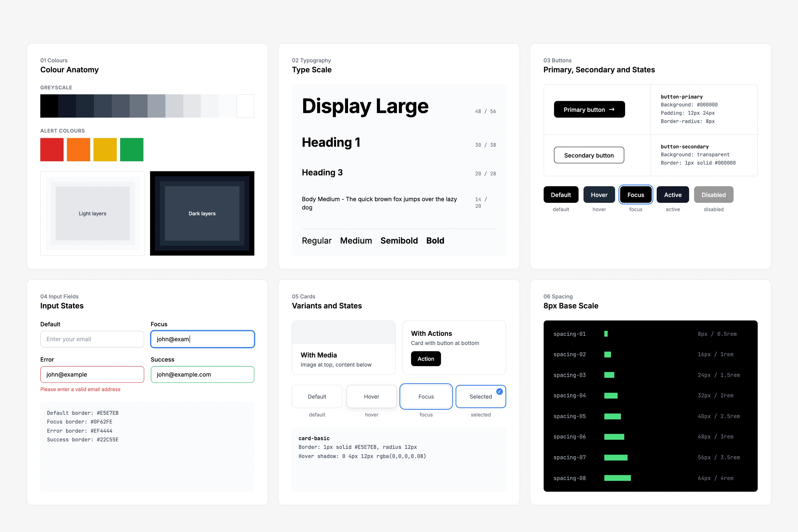Image resolution: width=798 pixels, height=532 pixels.
Task: Click the Secondary button
Action: 589,155
